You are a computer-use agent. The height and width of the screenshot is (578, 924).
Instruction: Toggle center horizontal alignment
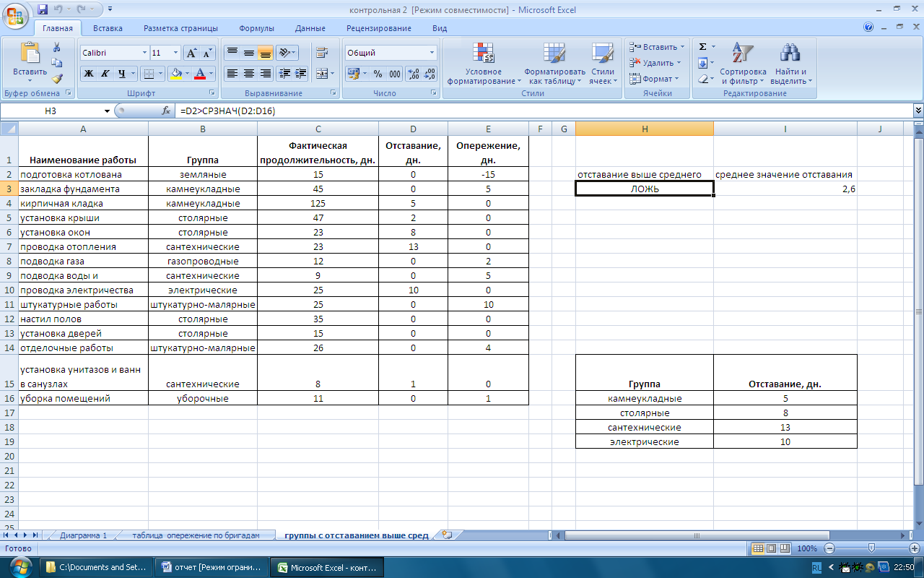(x=249, y=74)
